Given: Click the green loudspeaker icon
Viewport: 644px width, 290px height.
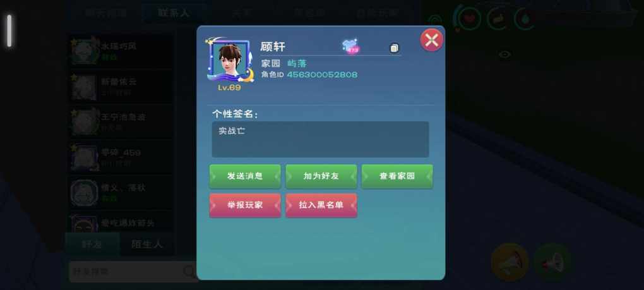Looking at the screenshot, I should pyautogui.click(x=552, y=262).
